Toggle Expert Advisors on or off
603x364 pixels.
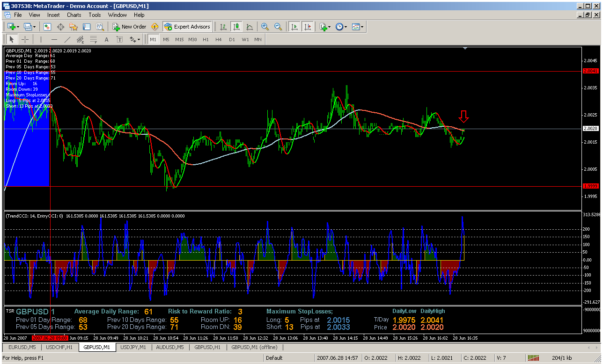point(187,27)
